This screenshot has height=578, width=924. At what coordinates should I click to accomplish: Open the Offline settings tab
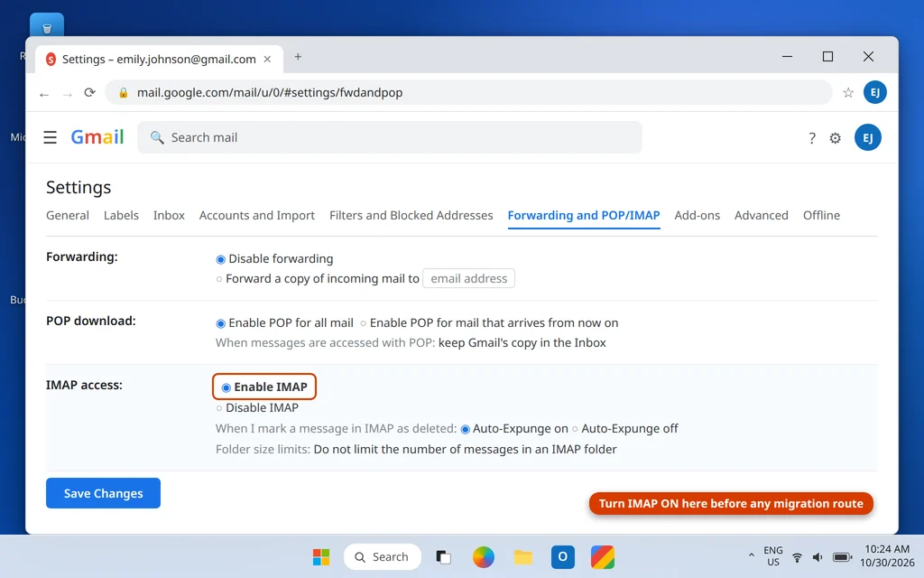tap(821, 215)
